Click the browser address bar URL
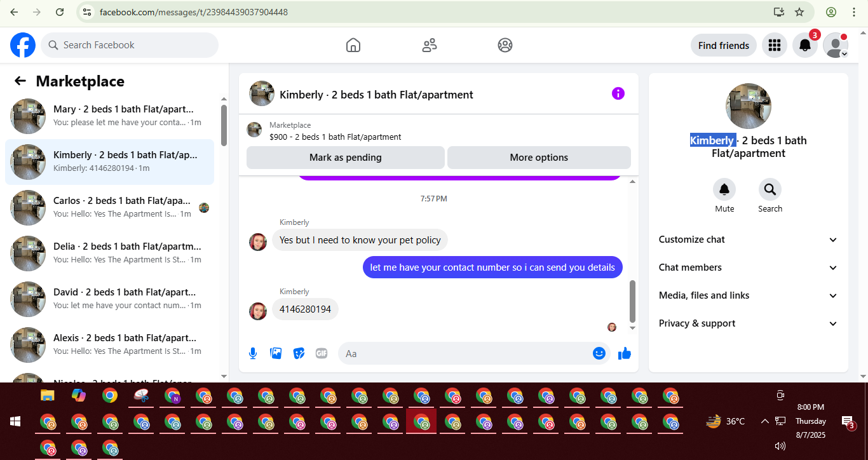 (x=194, y=12)
